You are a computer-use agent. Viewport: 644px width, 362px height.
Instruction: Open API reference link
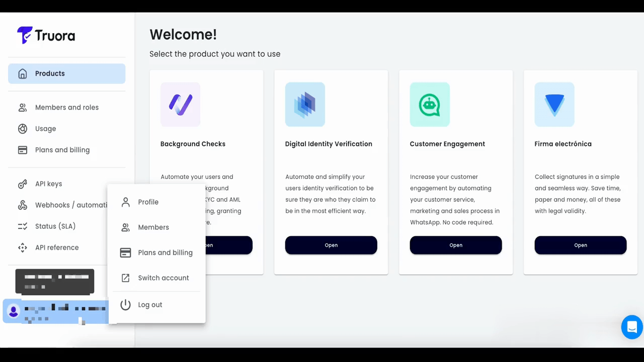[x=57, y=247]
